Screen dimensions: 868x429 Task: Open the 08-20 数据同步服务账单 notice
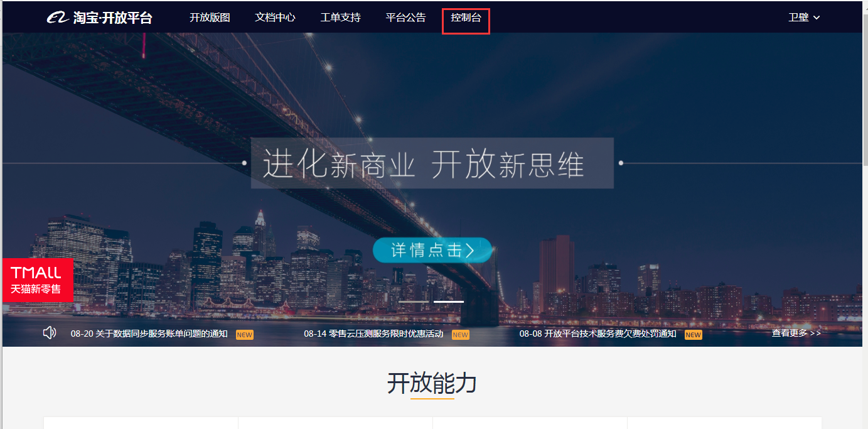(x=149, y=334)
